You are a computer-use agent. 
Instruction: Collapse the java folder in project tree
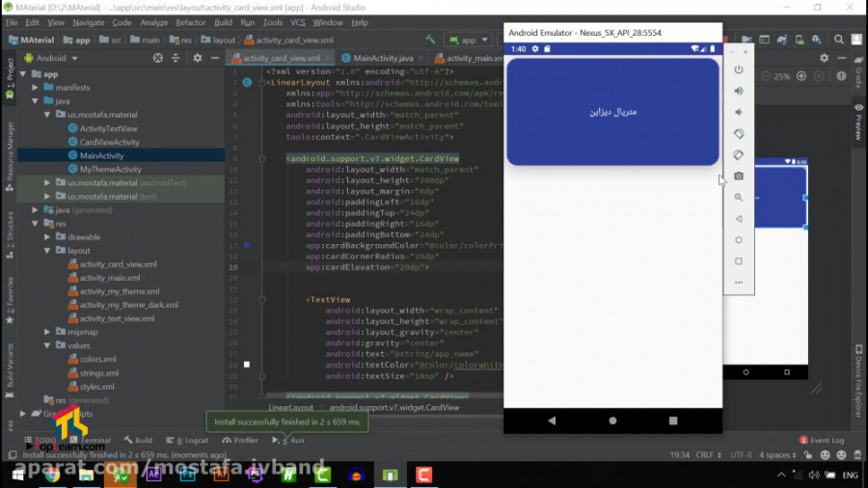click(x=36, y=101)
